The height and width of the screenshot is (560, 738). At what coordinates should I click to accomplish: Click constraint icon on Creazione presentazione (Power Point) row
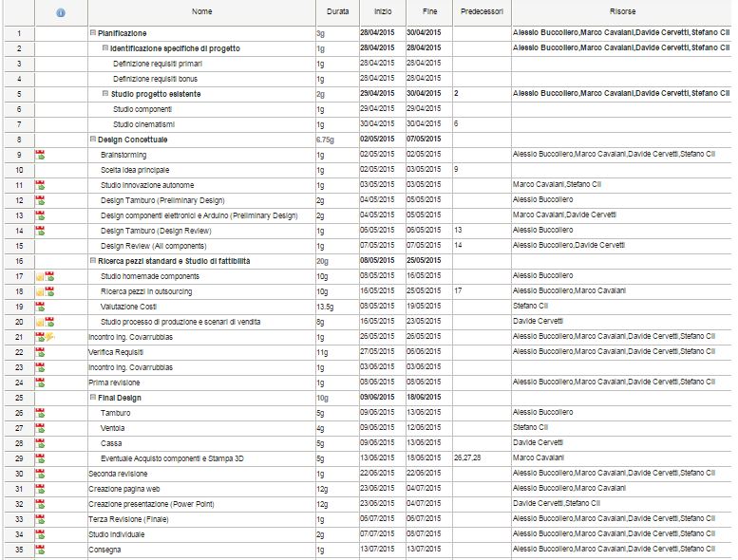tap(40, 504)
